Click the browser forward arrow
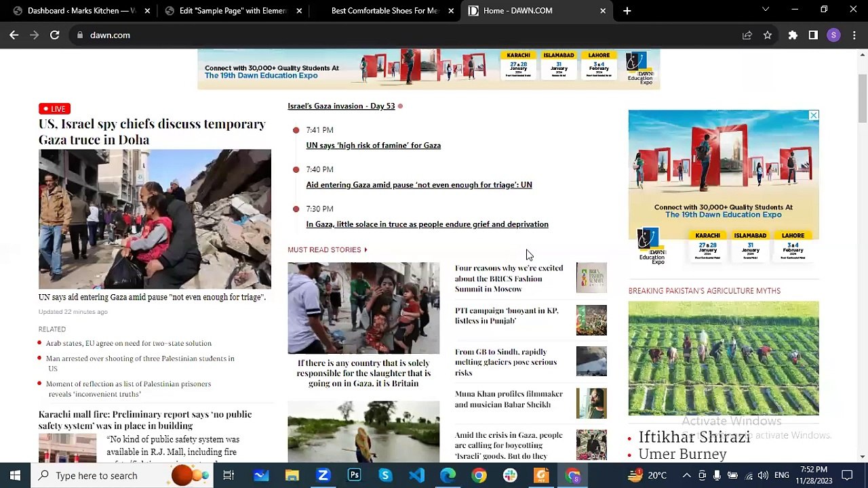The image size is (868, 488). coord(35,35)
